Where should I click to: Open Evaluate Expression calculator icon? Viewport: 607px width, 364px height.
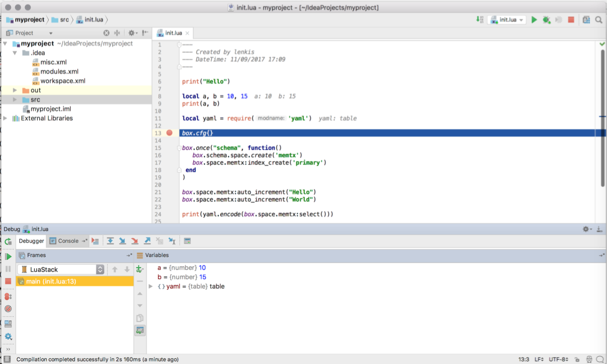tap(187, 241)
